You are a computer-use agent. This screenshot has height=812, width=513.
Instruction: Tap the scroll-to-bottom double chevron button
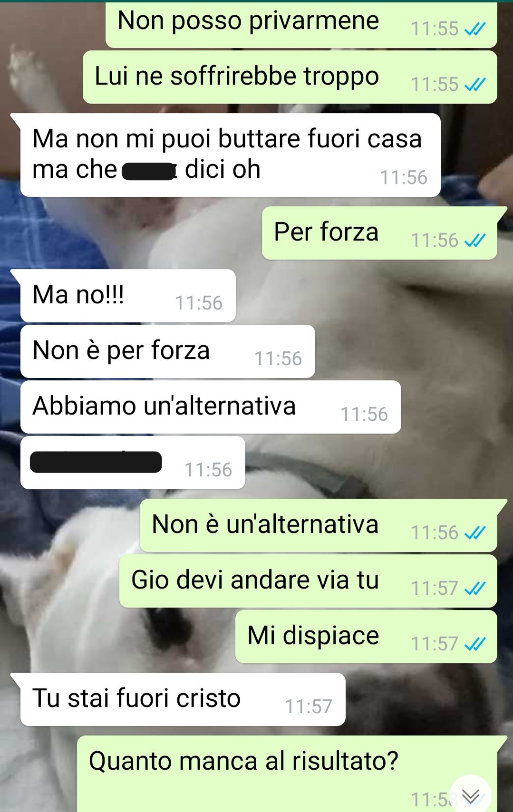[x=470, y=795]
